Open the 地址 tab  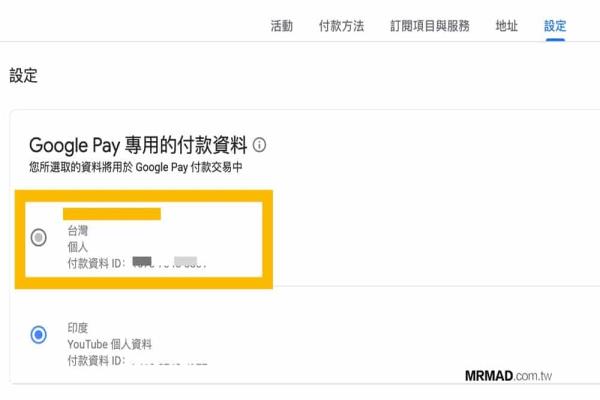pos(507,26)
